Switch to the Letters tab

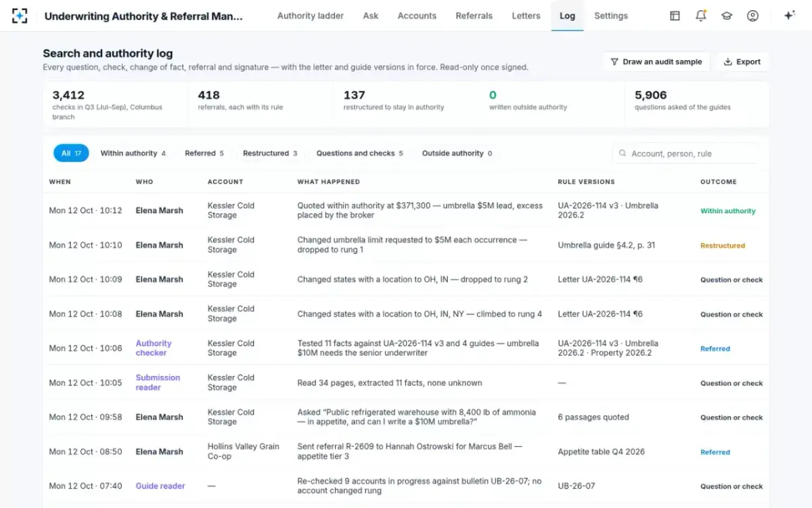click(x=526, y=16)
